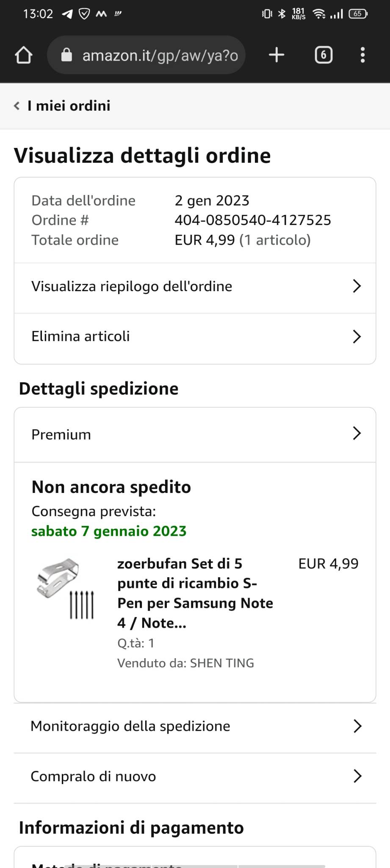
Task: Select Compralo di nuovo
Action: pyautogui.click(x=195, y=776)
